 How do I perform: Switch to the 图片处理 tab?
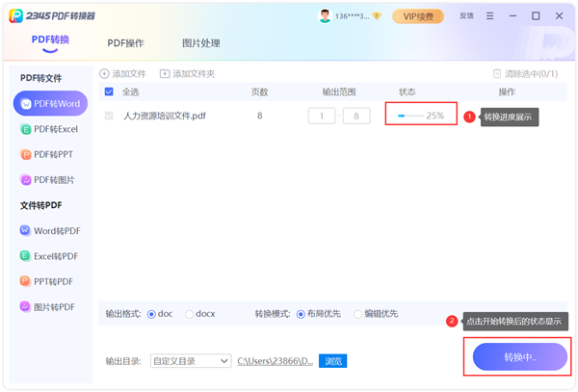click(x=201, y=43)
